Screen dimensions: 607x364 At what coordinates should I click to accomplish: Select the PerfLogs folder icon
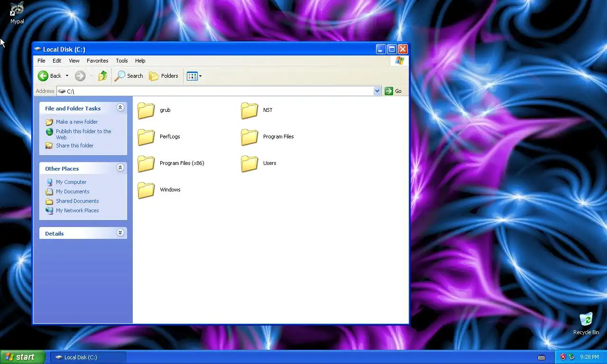point(146,137)
